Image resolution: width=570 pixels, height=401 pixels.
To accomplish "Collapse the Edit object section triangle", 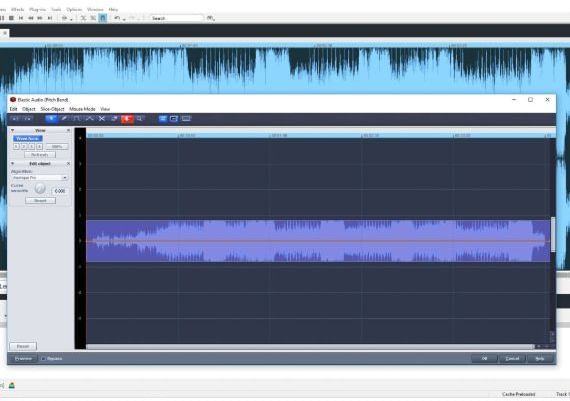I will coord(12,164).
